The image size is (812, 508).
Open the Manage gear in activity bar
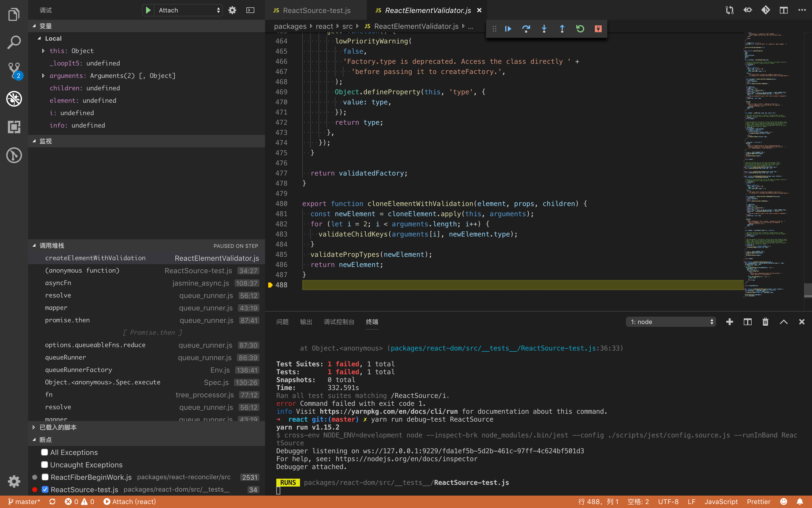(14, 481)
